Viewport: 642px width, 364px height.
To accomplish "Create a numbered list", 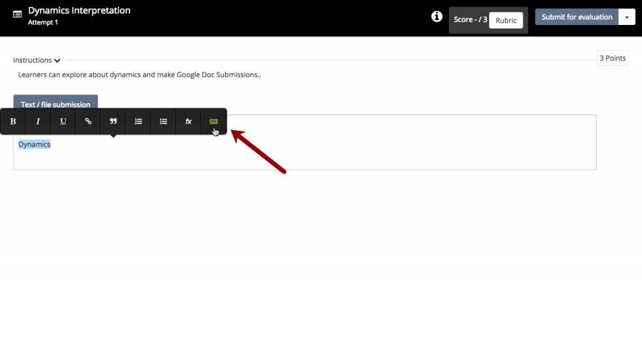I will 139,122.
